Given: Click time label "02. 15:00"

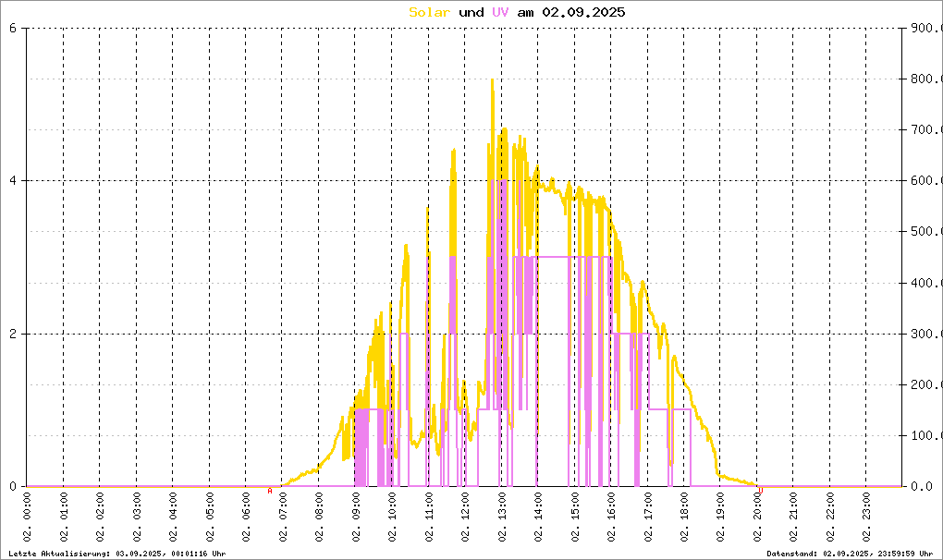Looking at the screenshot, I should click(574, 517).
